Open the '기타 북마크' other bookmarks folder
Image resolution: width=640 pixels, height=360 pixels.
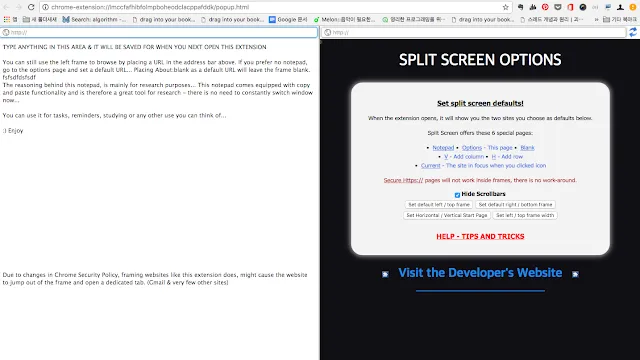620,19
